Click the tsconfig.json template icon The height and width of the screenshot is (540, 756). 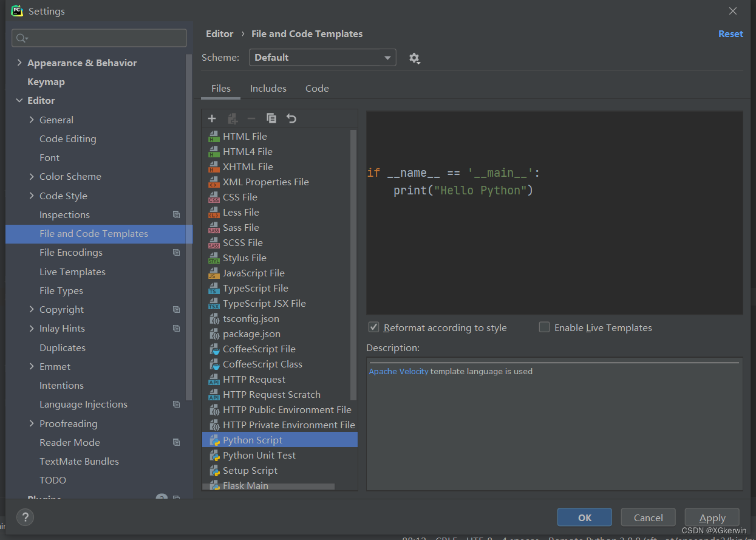tap(214, 319)
